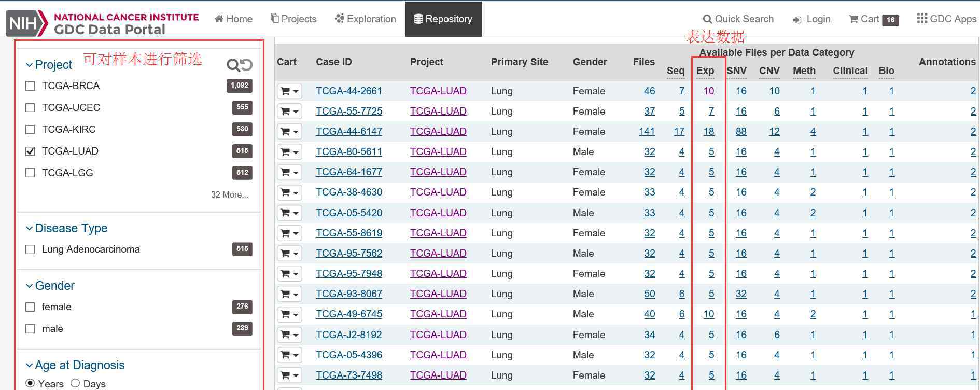
Task: Open Quick Search
Action: [x=738, y=19]
